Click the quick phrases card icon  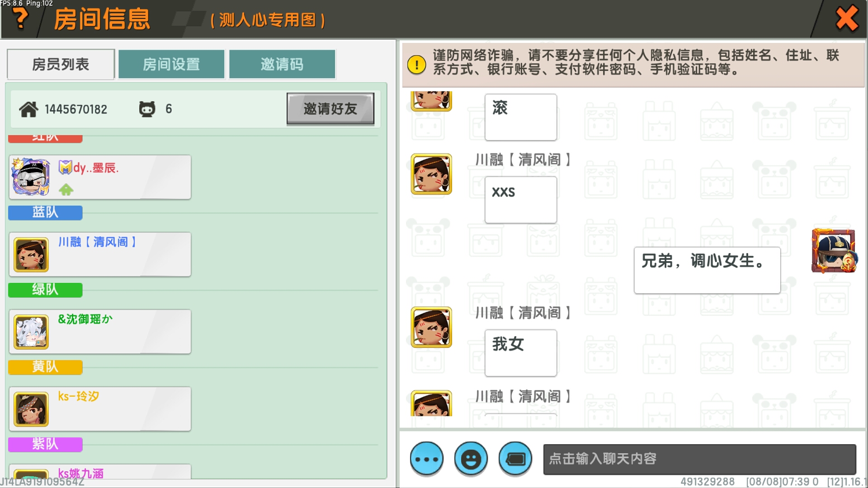[515, 459]
